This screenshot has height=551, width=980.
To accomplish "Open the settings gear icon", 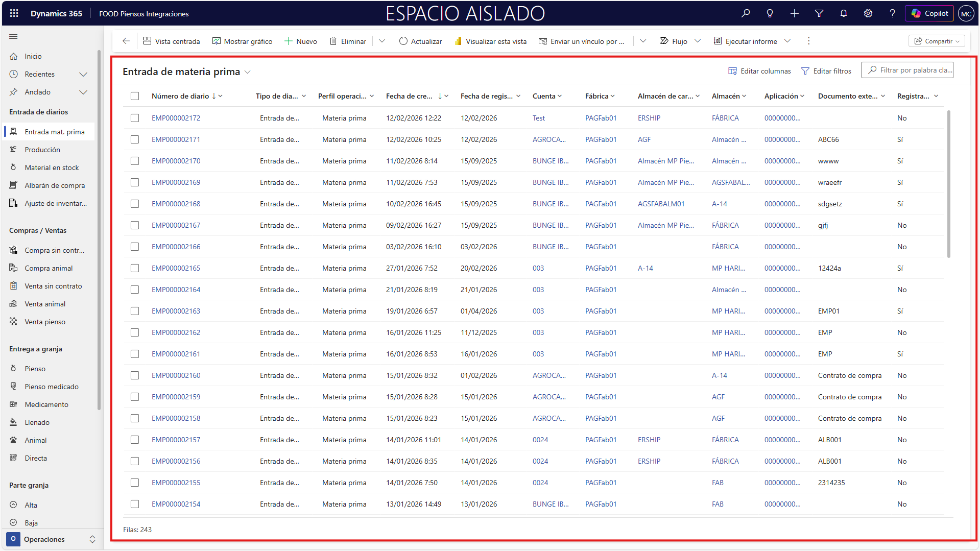I will (x=868, y=14).
